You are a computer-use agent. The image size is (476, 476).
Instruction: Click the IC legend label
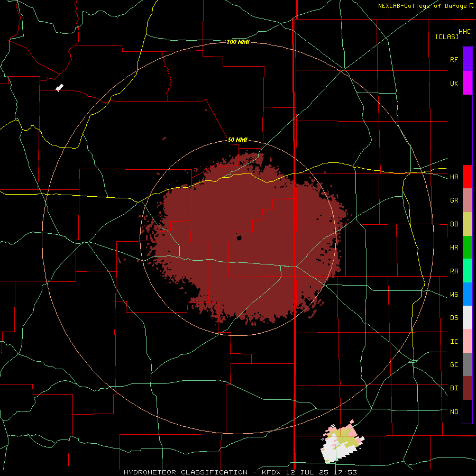pos(454,342)
